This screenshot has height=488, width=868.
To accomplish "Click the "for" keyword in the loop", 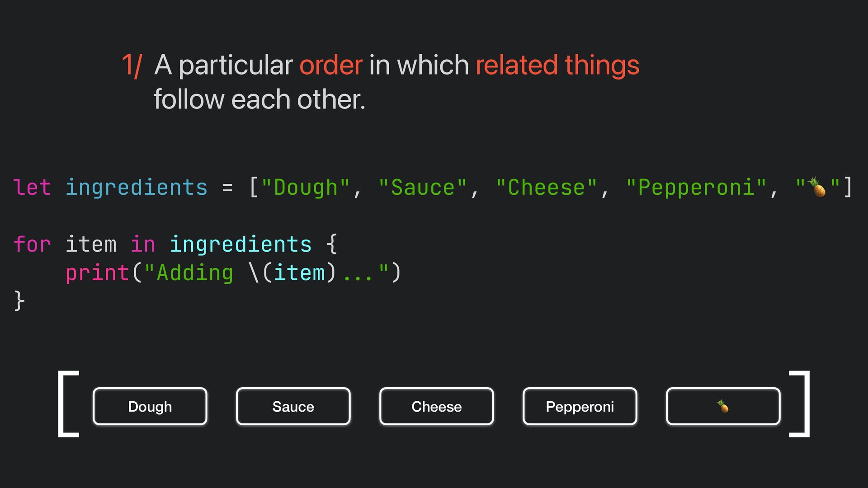I will pos(32,244).
